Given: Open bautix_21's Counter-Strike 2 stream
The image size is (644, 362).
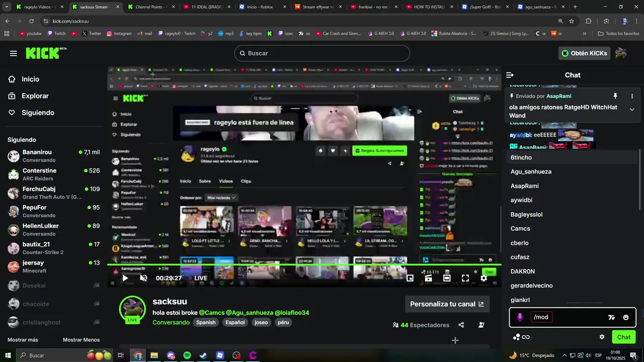Looking at the screenshot, I should (53, 248).
